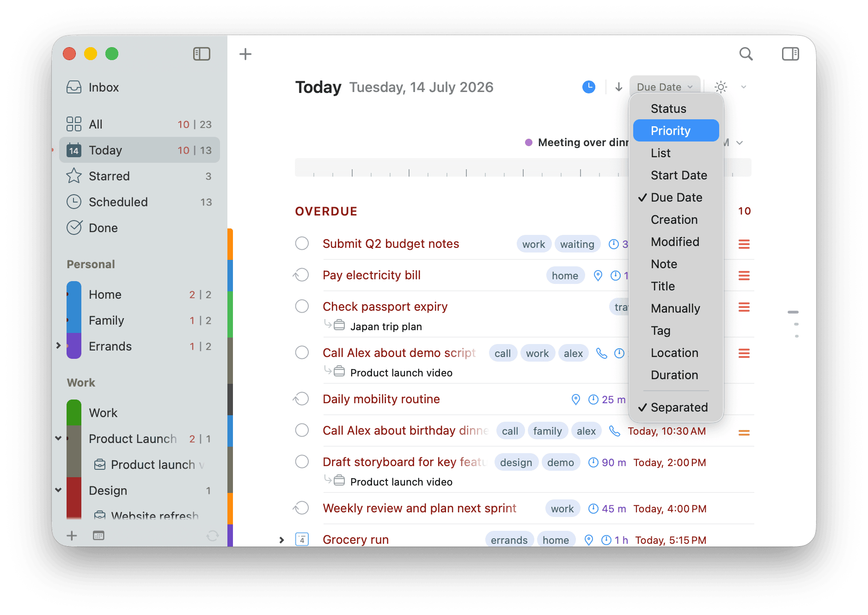The width and height of the screenshot is (868, 615).
Task: Reverse sort direction with the down arrow
Action: point(618,87)
